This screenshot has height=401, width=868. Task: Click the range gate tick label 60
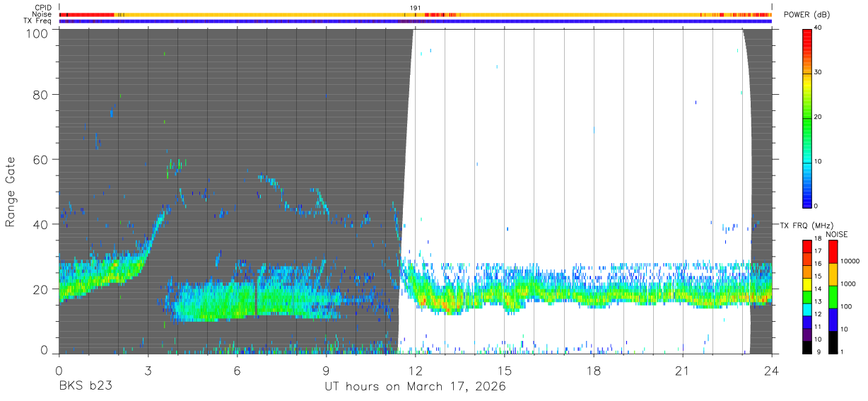click(41, 159)
